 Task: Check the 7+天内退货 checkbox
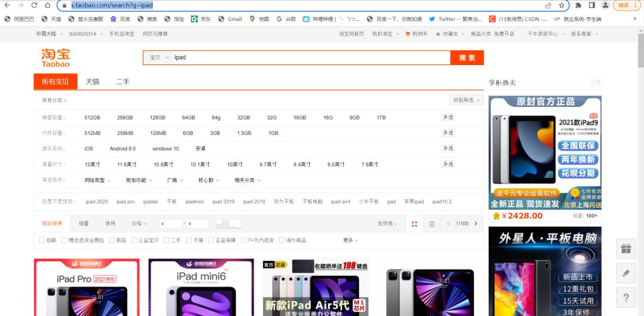[x=244, y=240]
